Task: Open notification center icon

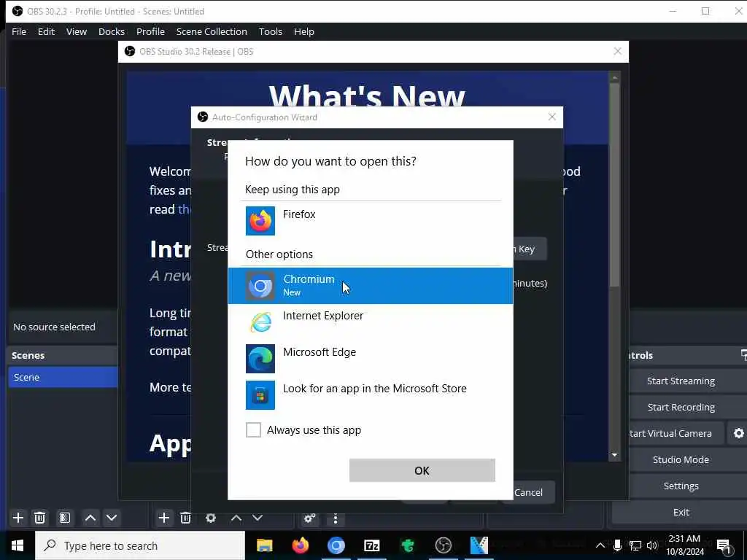Action: click(x=724, y=547)
